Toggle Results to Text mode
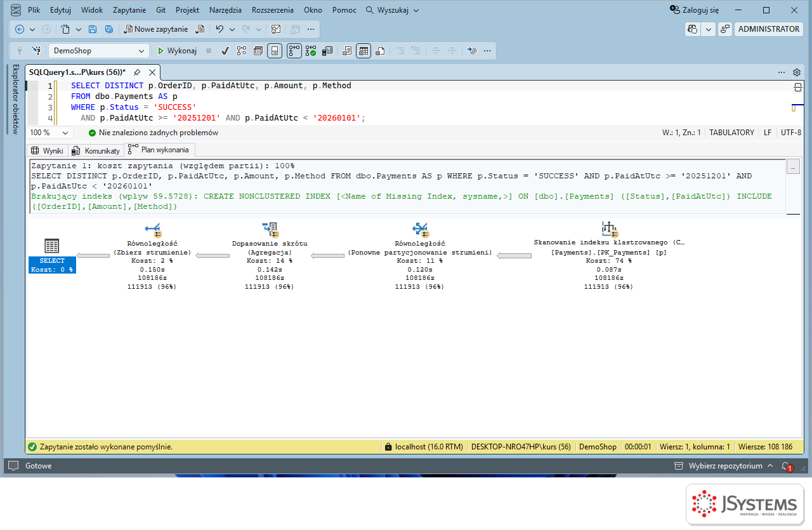Viewport: 812px width, 530px height. (347, 51)
